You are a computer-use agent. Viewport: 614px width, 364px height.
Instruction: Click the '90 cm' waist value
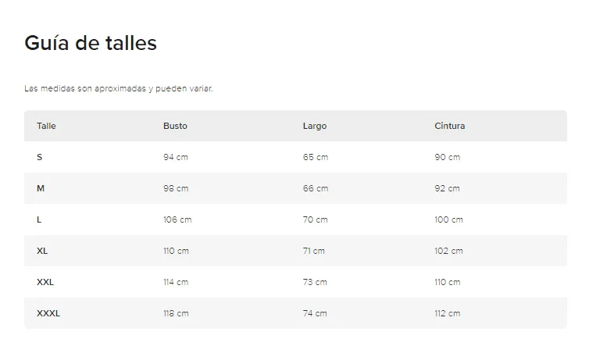click(x=447, y=157)
